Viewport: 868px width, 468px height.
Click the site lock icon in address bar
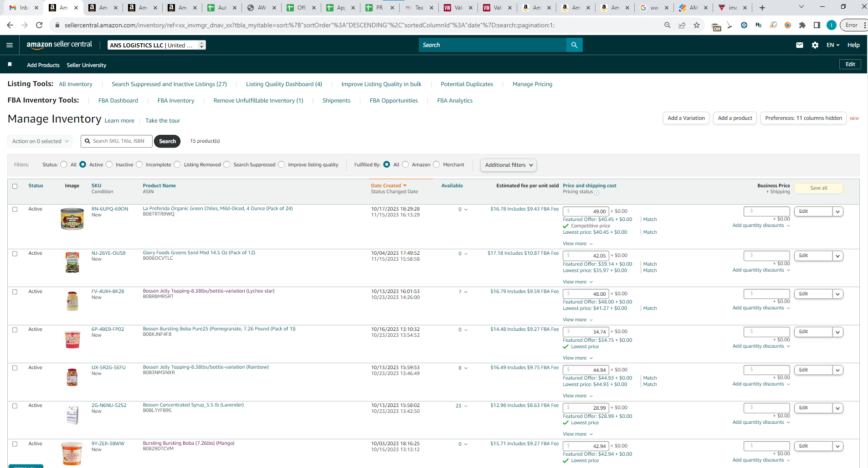point(57,25)
